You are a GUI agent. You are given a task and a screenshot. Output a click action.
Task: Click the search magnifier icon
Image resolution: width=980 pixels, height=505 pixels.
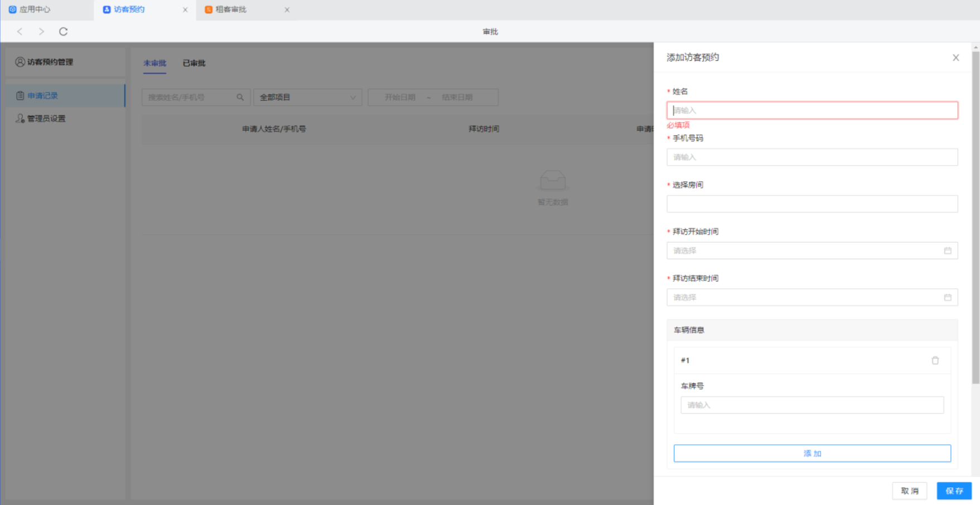(240, 98)
